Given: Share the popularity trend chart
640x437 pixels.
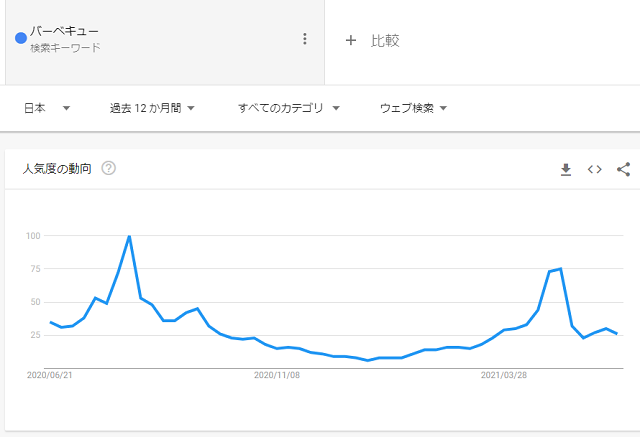Looking at the screenshot, I should (x=624, y=169).
